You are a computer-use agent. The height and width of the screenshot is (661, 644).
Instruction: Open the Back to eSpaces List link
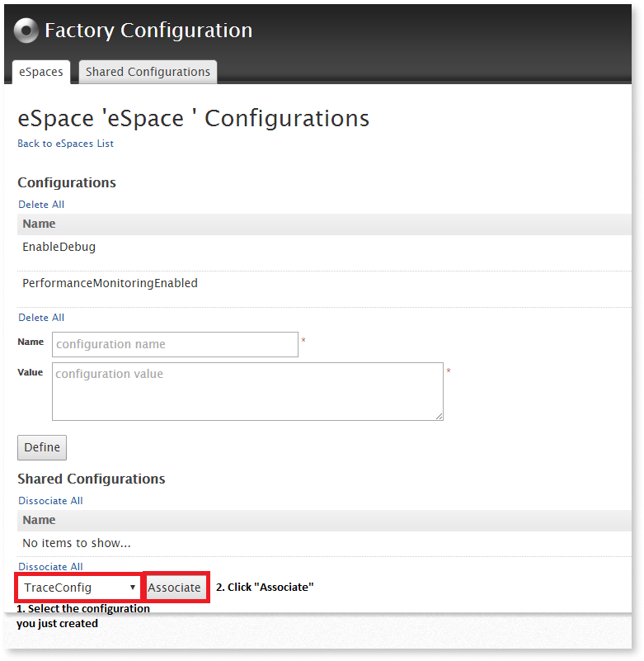pos(65,144)
